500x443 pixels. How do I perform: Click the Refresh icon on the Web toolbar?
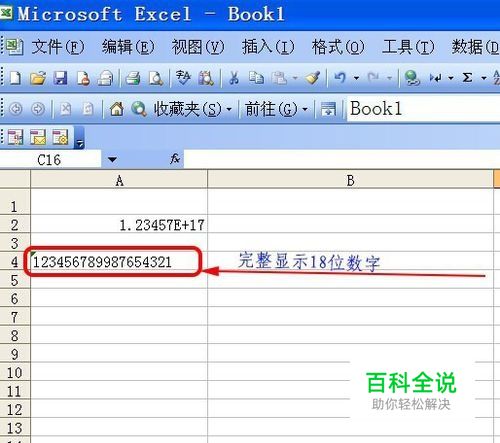pos(88,109)
